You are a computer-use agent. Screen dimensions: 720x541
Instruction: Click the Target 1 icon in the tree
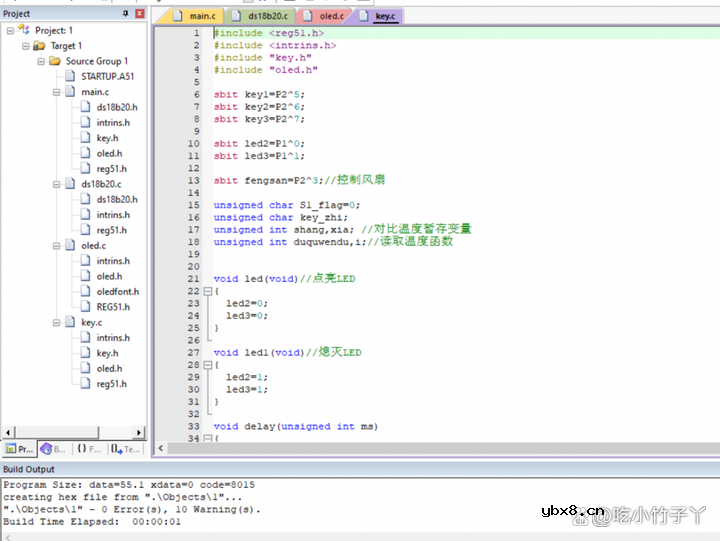click(x=39, y=46)
